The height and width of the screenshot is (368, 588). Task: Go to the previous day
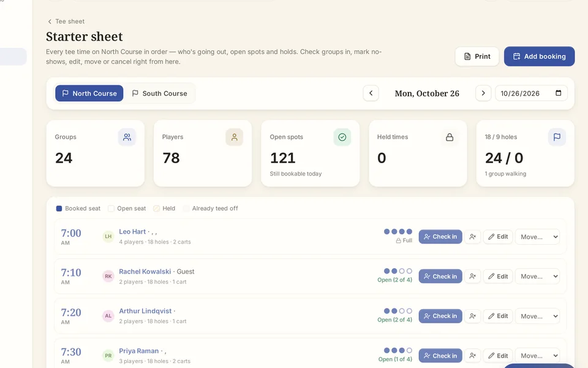click(371, 93)
